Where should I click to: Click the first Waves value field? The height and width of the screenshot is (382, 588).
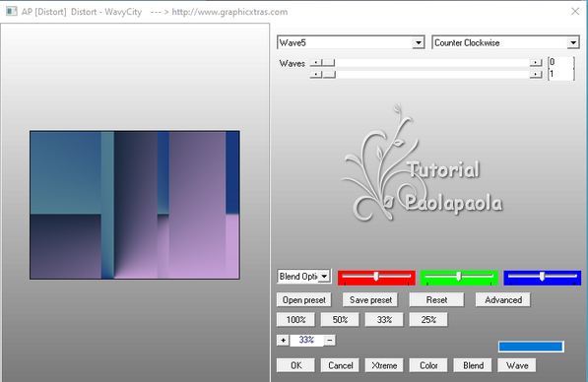pos(560,62)
